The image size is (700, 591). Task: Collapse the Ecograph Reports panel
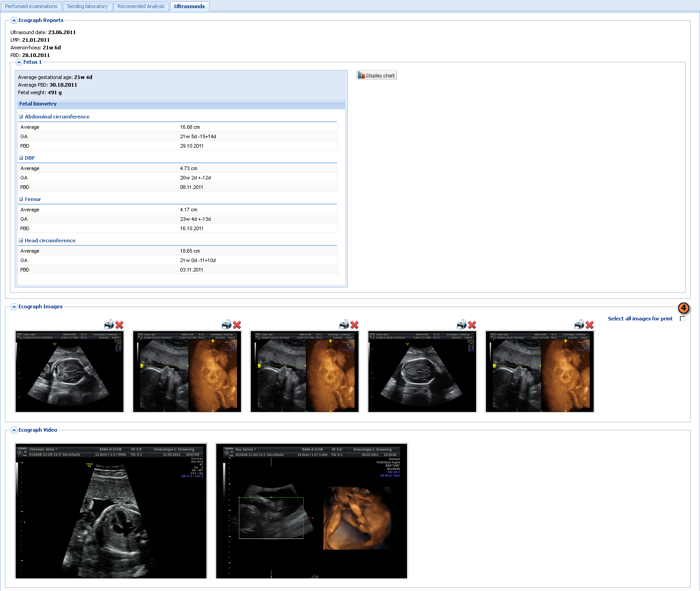pos(14,20)
